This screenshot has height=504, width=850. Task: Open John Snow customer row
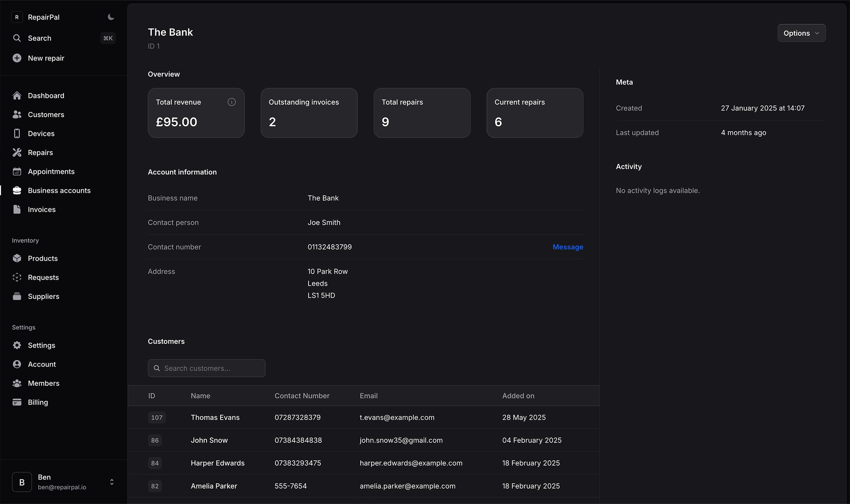pyautogui.click(x=363, y=440)
